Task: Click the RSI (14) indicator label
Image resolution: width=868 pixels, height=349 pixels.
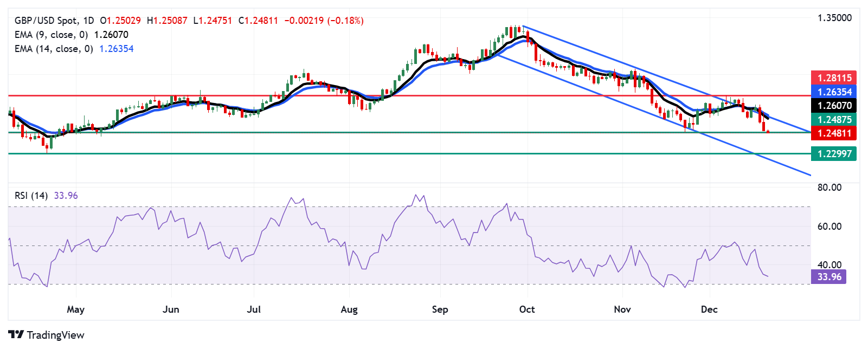Action: coord(31,196)
